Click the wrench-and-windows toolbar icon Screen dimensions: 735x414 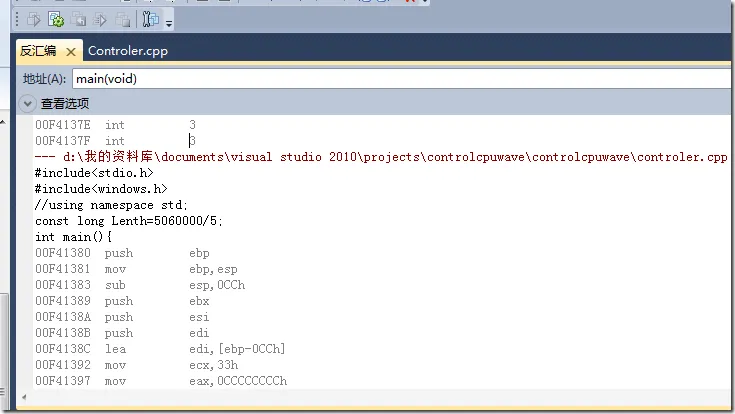[x=150, y=19]
